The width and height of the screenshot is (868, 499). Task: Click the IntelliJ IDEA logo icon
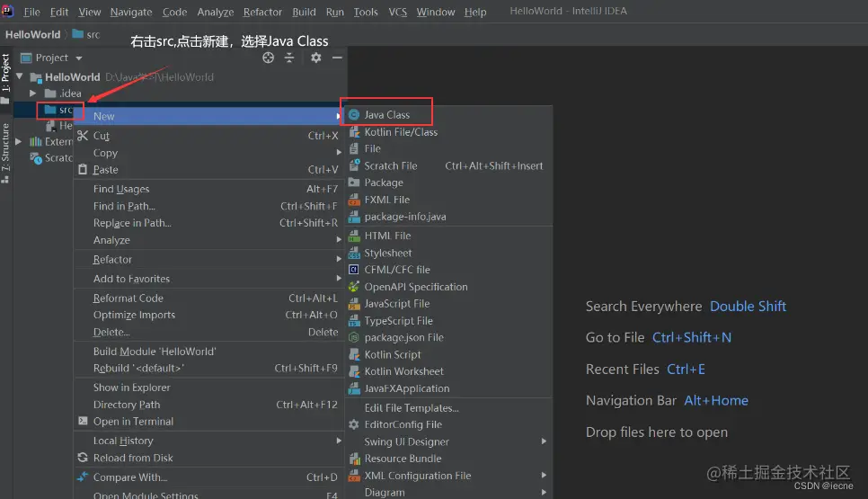8,11
